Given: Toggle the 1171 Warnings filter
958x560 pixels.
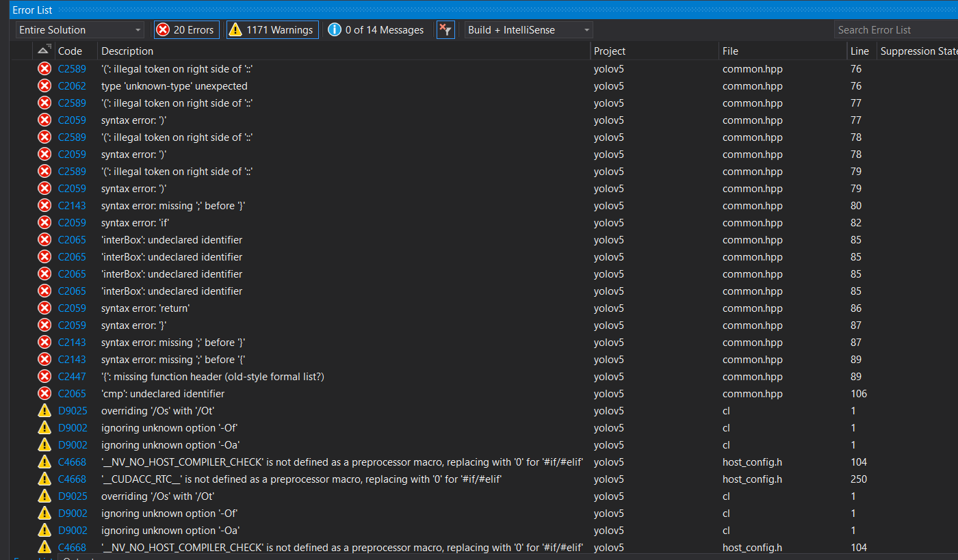Looking at the screenshot, I should [x=272, y=30].
